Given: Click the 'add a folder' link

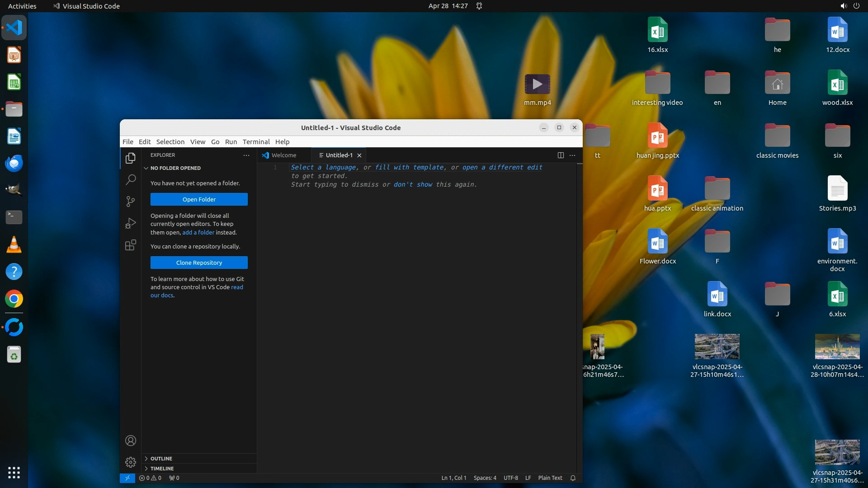Looking at the screenshot, I should [x=198, y=232].
